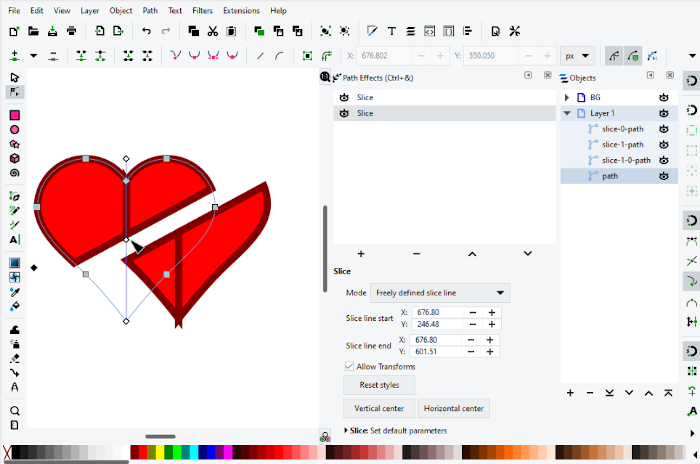Viewport: 700px width, 464px height.
Task: Open the Extensions menu
Action: [241, 10]
